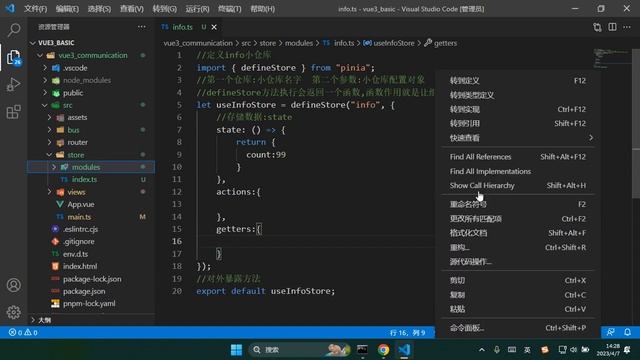The image size is (640, 360).
Task: Open the 编辑(E) menu
Action: (67, 9)
